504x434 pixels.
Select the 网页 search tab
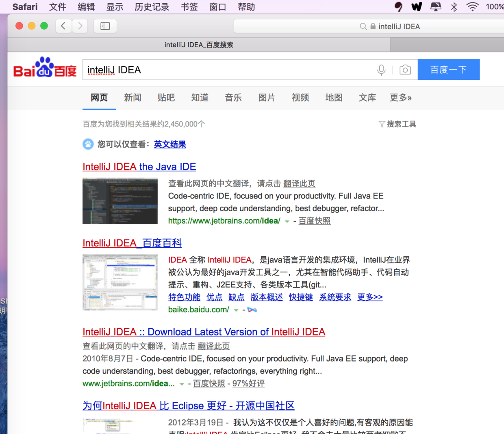(99, 98)
